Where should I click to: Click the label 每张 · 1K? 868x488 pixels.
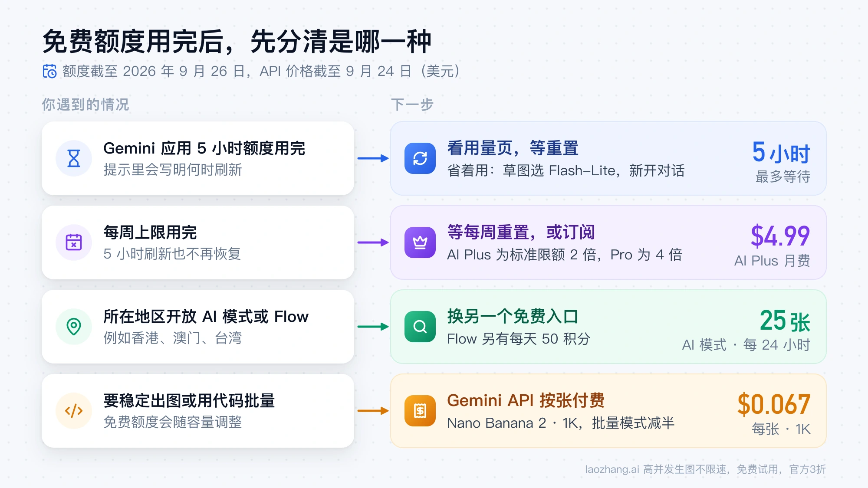coord(781,429)
